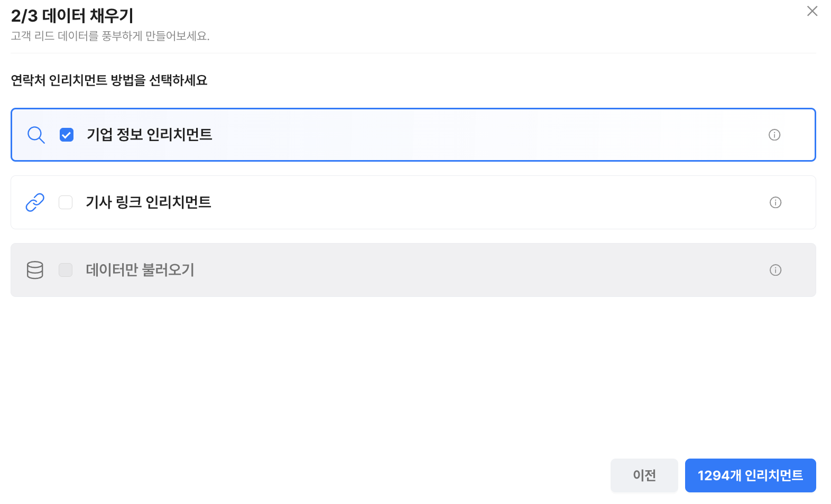Enable the 기사 링크 인리치먼트 checkbox

pyautogui.click(x=66, y=202)
